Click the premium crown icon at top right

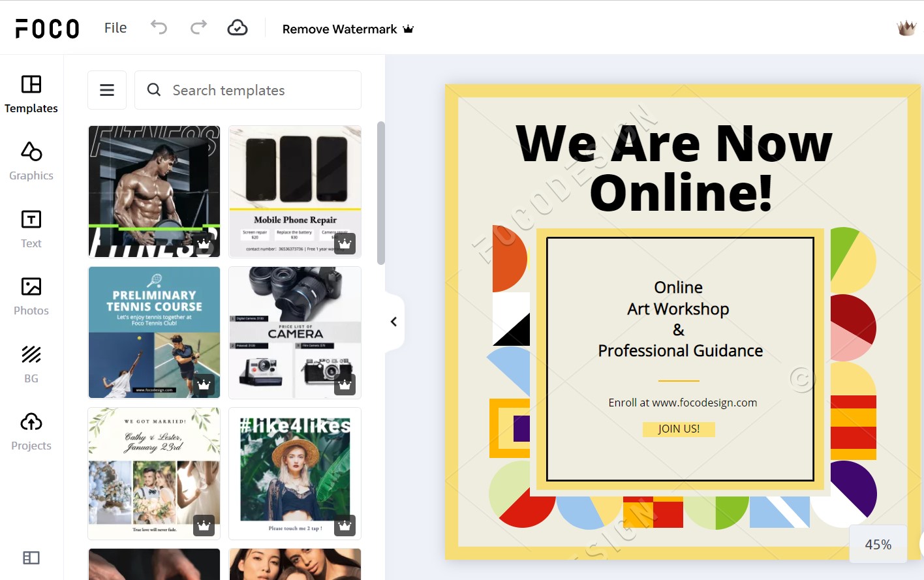(x=906, y=28)
